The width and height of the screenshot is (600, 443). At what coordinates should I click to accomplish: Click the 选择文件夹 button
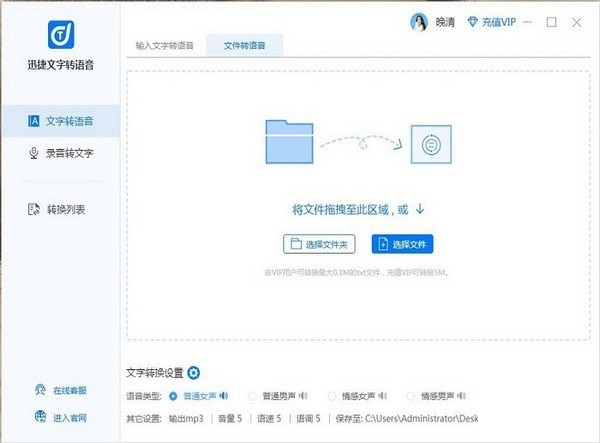[x=319, y=244]
